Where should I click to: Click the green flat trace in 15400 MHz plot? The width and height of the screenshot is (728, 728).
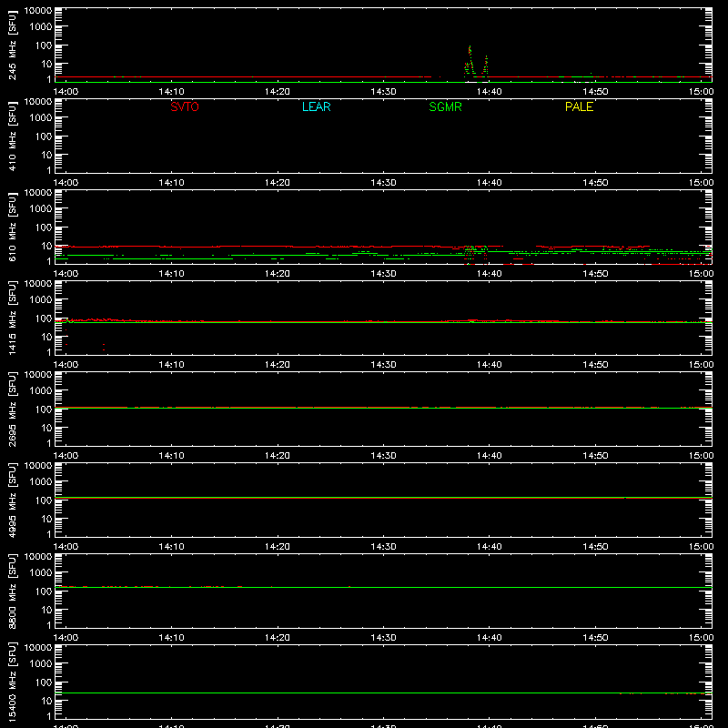coord(383,693)
